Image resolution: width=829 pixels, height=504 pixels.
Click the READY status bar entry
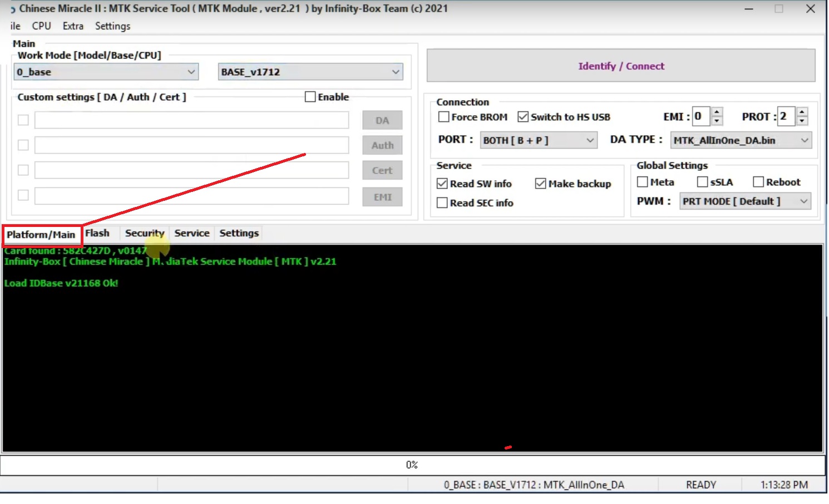[701, 485]
